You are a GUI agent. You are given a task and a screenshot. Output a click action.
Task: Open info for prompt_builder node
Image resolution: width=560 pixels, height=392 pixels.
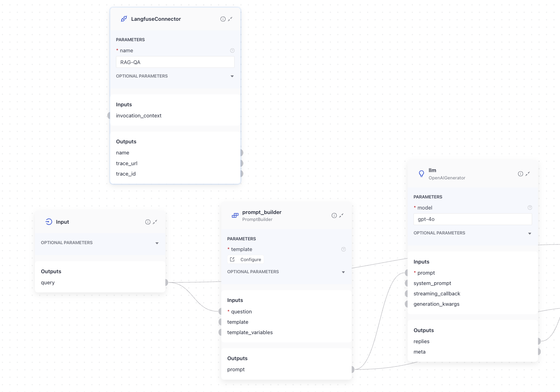coord(334,215)
